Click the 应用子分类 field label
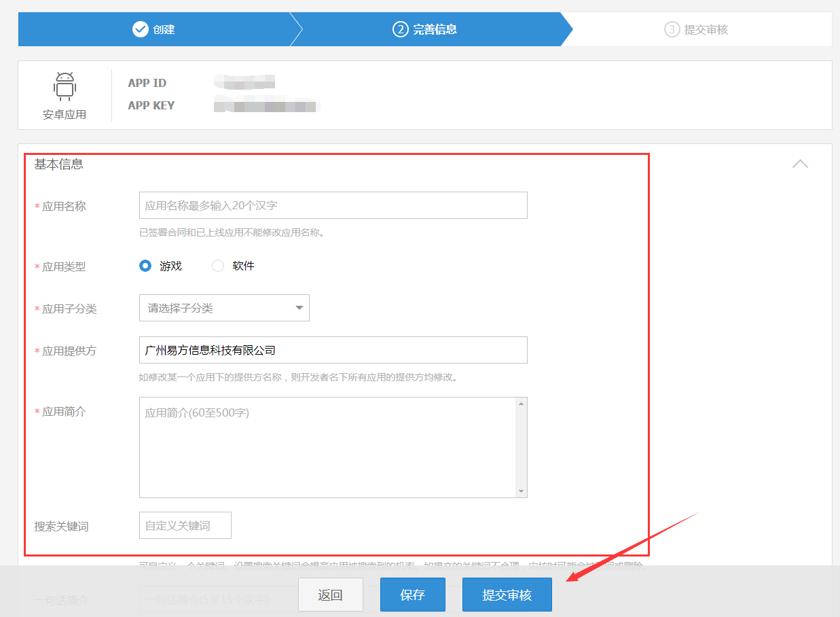Screen dimensions: 840x617 pos(69,308)
